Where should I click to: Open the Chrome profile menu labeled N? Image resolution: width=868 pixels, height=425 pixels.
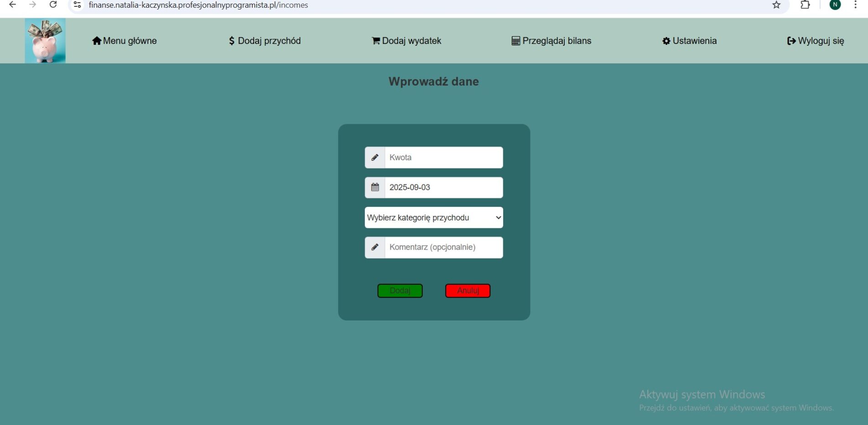tap(835, 5)
